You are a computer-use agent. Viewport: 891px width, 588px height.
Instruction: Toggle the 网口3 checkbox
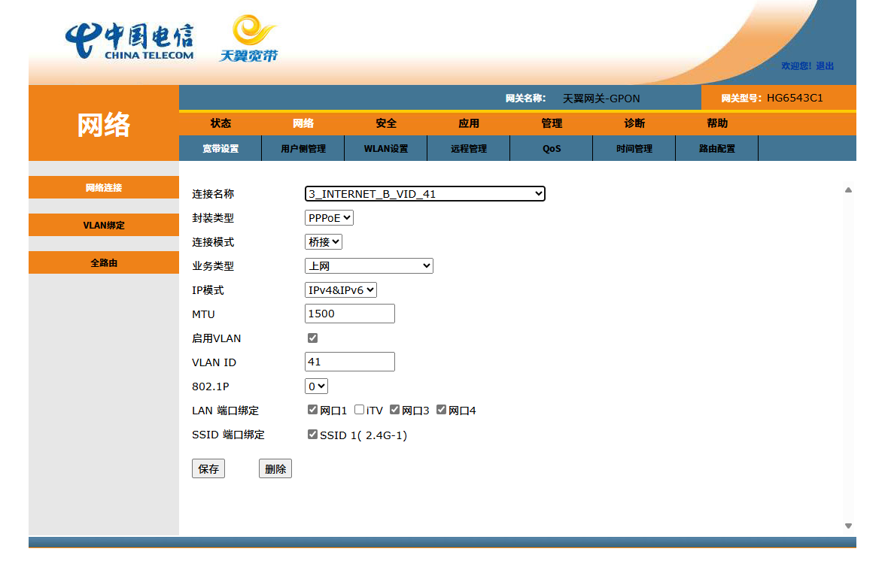pyautogui.click(x=394, y=410)
